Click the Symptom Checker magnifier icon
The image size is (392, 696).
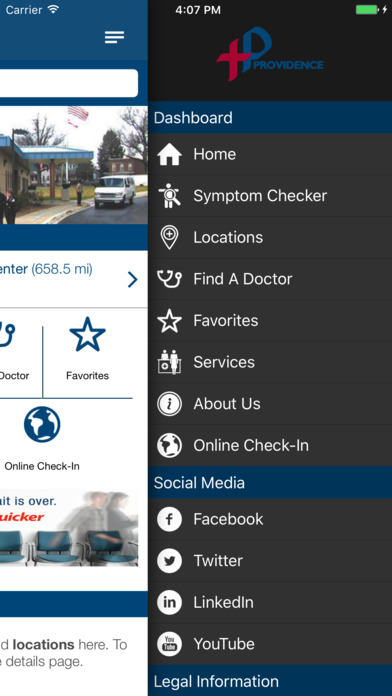pos(169,196)
